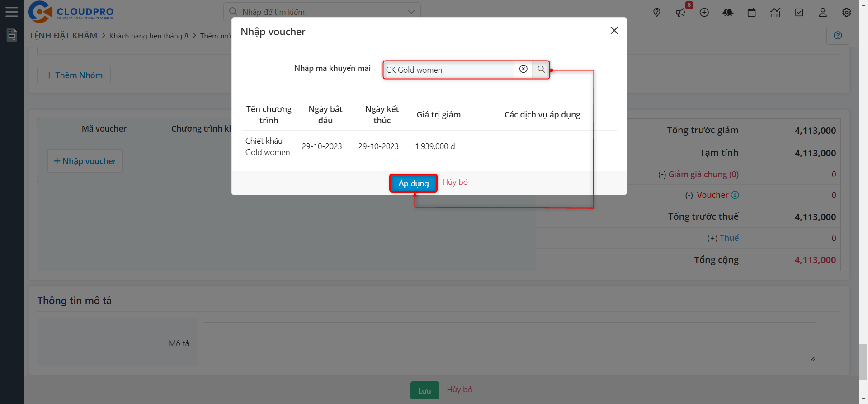The image size is (868, 404).
Task: Click the Thêm Nhóm button
Action: click(74, 75)
